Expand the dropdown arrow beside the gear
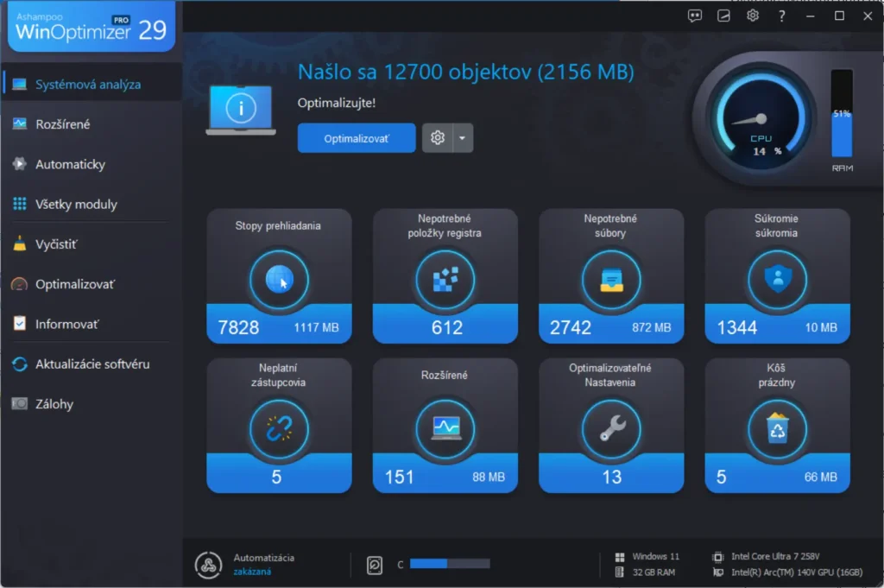 coord(463,138)
